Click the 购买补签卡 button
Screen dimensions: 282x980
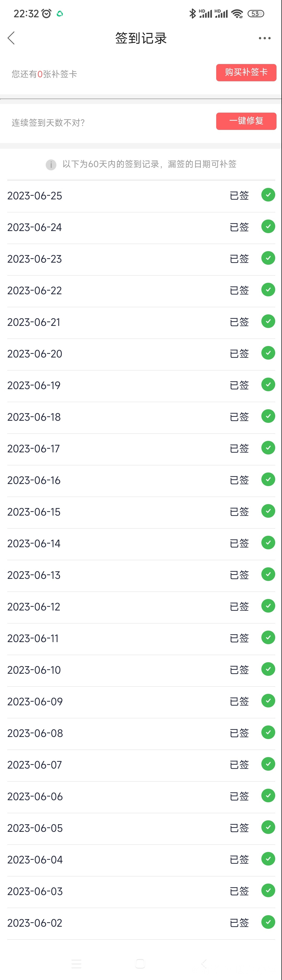[x=246, y=72]
